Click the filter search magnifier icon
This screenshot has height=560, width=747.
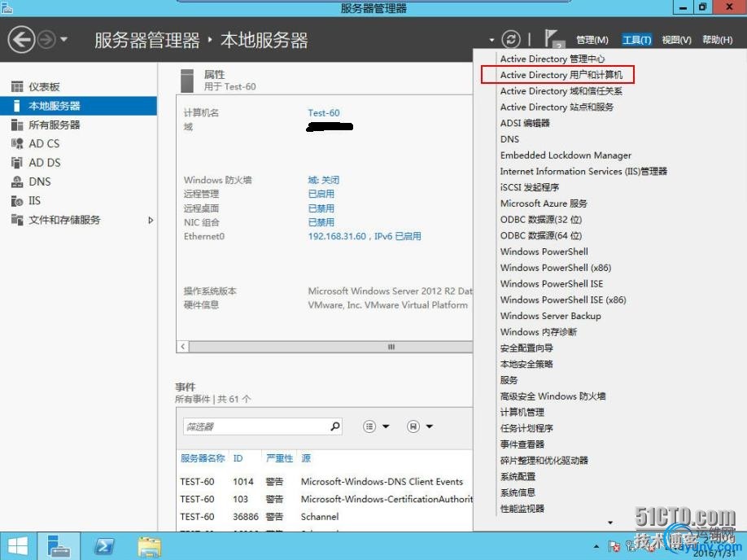tap(335, 426)
